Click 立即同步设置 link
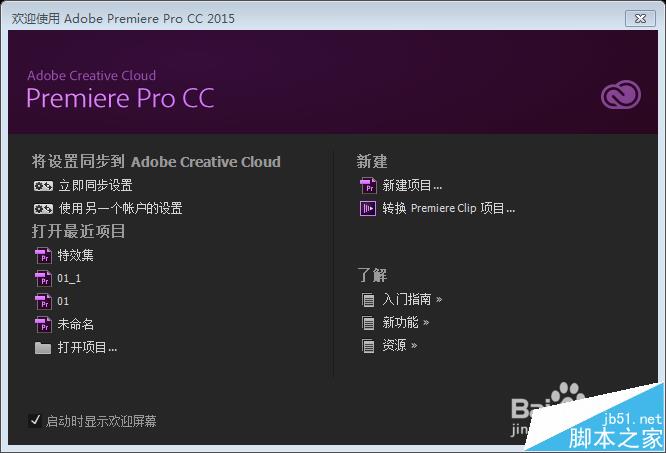The height and width of the screenshot is (453, 666). [96, 186]
